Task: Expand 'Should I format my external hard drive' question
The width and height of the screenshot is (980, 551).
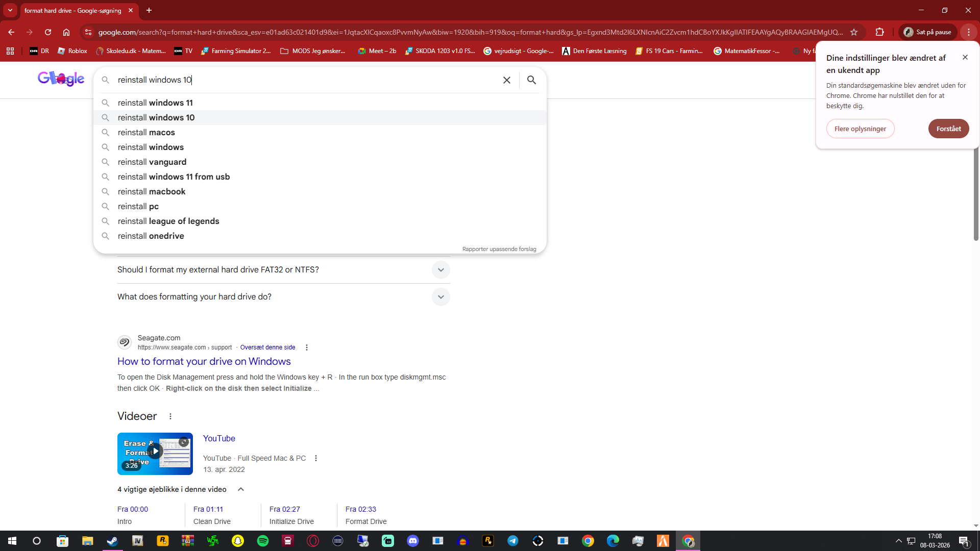Action: (x=440, y=270)
